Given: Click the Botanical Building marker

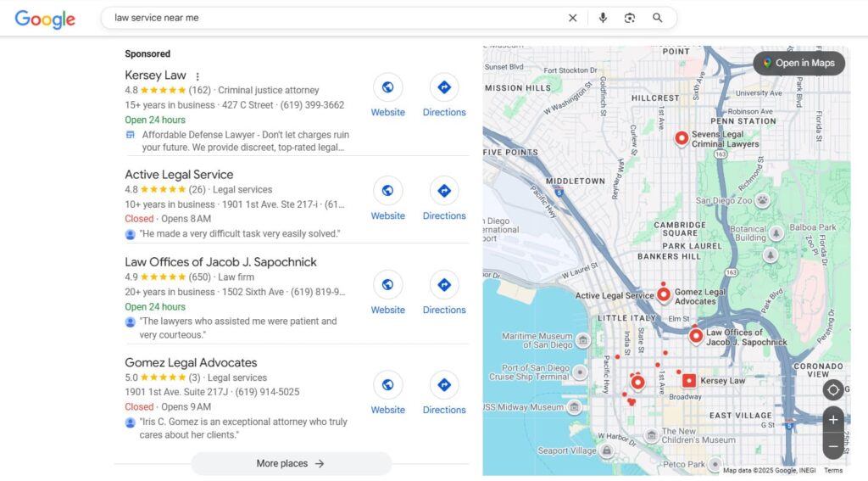Looking at the screenshot, I should click(776, 233).
